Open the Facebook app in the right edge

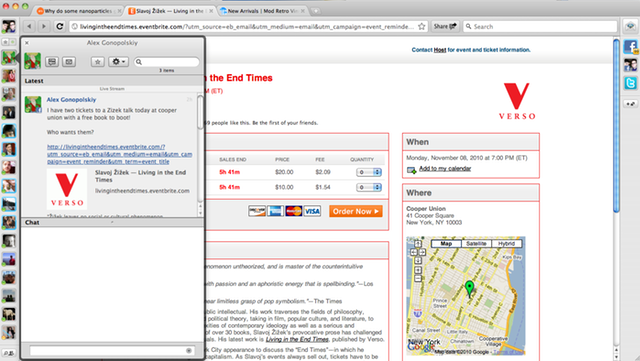click(x=631, y=47)
